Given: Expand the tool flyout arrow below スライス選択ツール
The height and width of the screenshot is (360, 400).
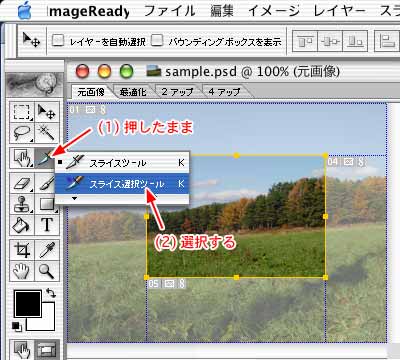Looking at the screenshot, I should click(x=74, y=199).
